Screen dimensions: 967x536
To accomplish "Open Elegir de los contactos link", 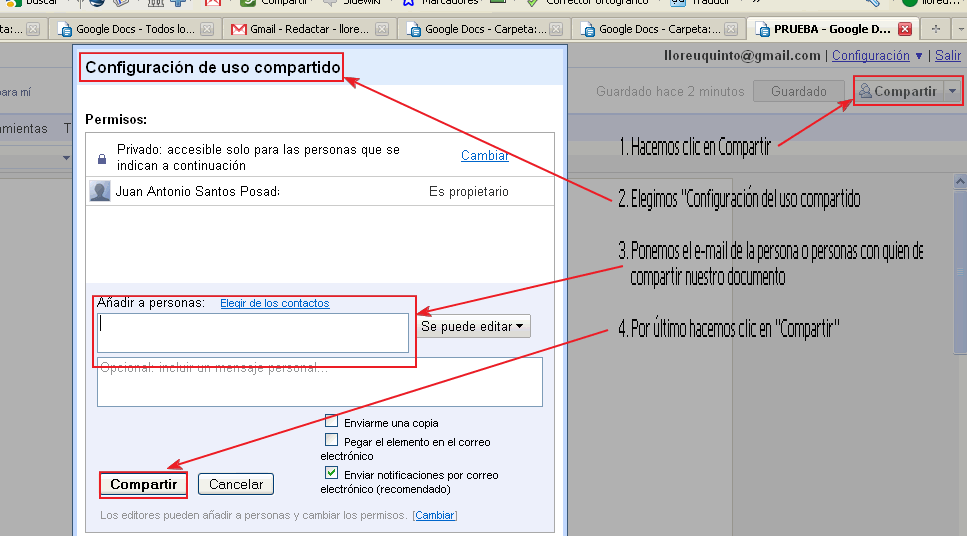I will pos(274,303).
